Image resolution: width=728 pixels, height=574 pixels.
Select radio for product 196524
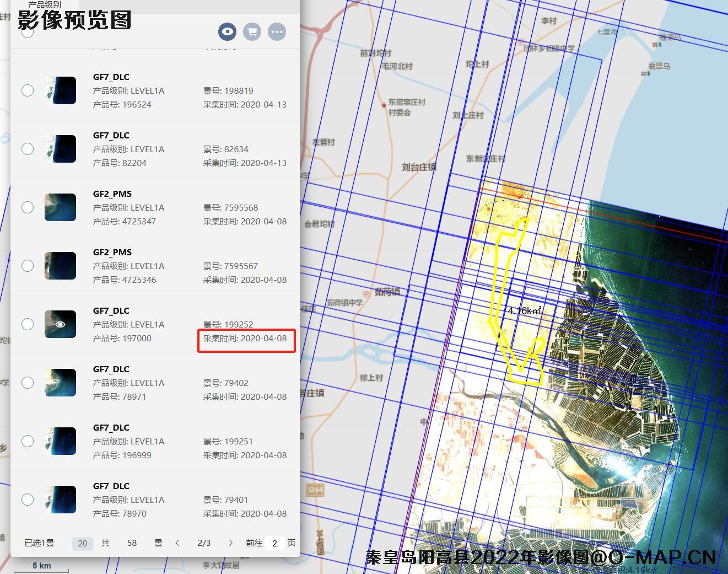pos(28,90)
